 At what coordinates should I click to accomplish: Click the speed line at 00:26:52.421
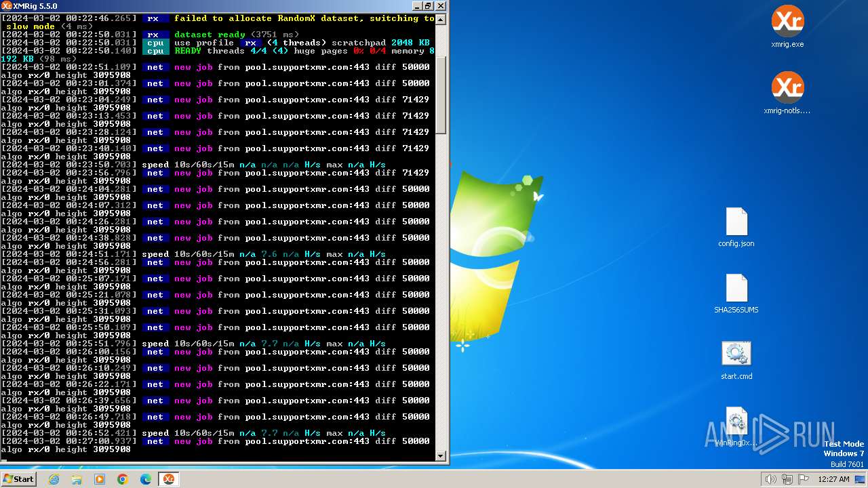click(x=193, y=433)
